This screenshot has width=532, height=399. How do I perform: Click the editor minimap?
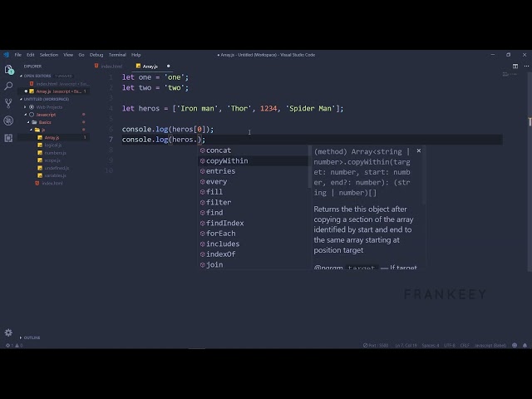tap(510, 75)
